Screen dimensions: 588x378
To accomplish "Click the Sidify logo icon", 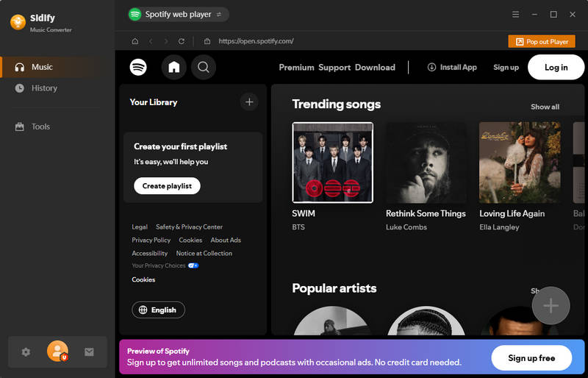I will 18,22.
